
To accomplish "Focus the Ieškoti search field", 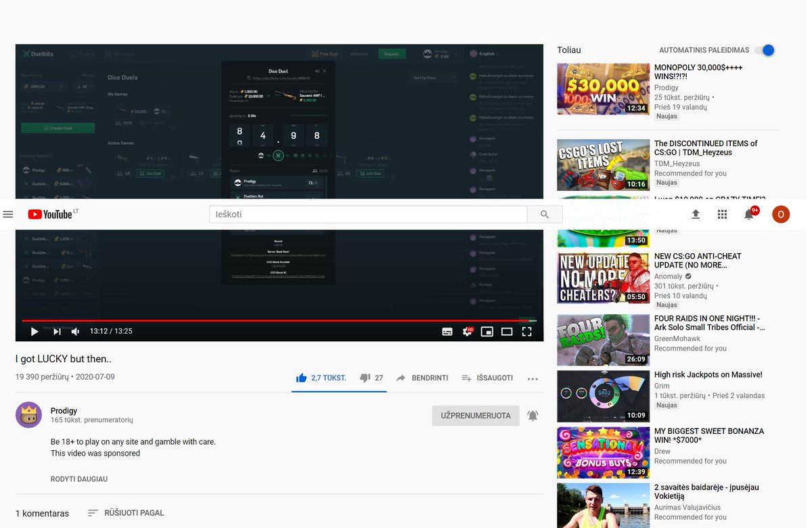I will click(x=368, y=215).
